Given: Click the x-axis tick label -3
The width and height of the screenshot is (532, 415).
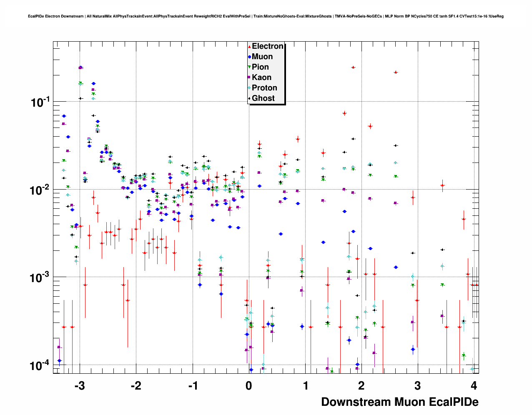Looking at the screenshot, I should pyautogui.click(x=79, y=385).
